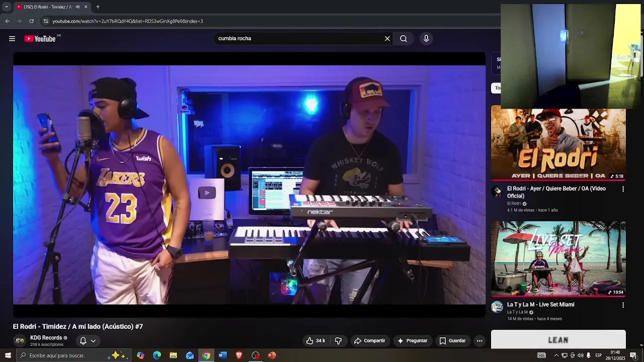Viewport: 644px width, 362px height.
Task: Open Outlook from the taskbar
Action: 190,355
